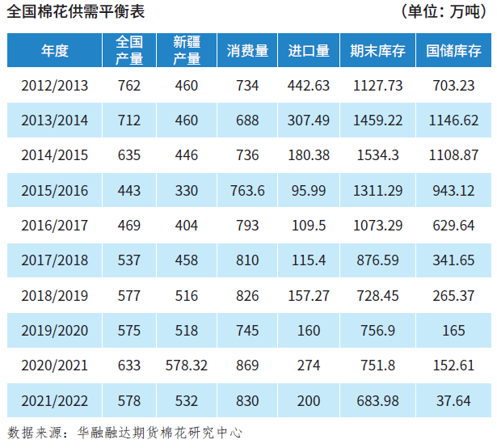Select the state reserve value 1146.62
The width and height of the screenshot is (497, 448).
pos(453,120)
